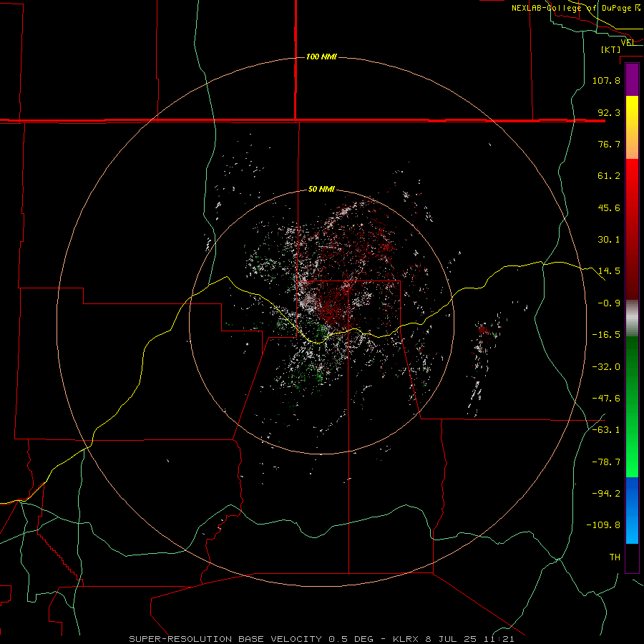
Task: Click the purple top segment of velocity color bar
Action: (x=632, y=79)
